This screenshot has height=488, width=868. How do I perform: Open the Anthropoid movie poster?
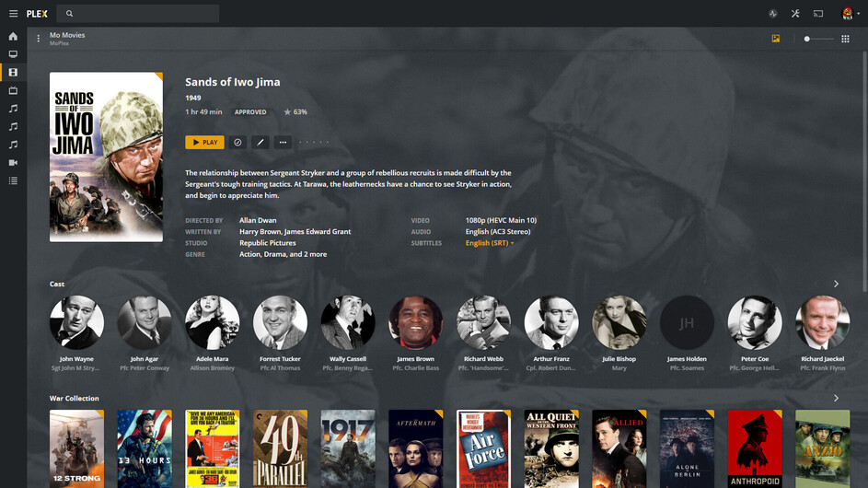[755, 448]
